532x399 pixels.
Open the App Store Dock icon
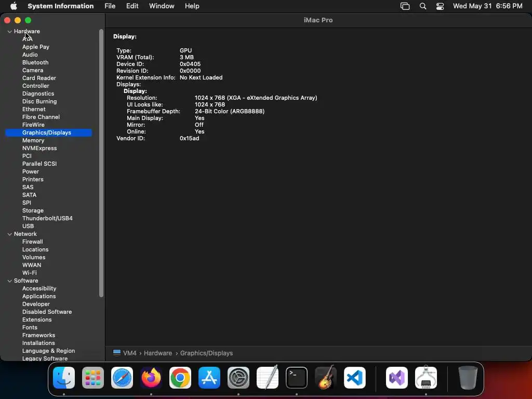point(209,378)
